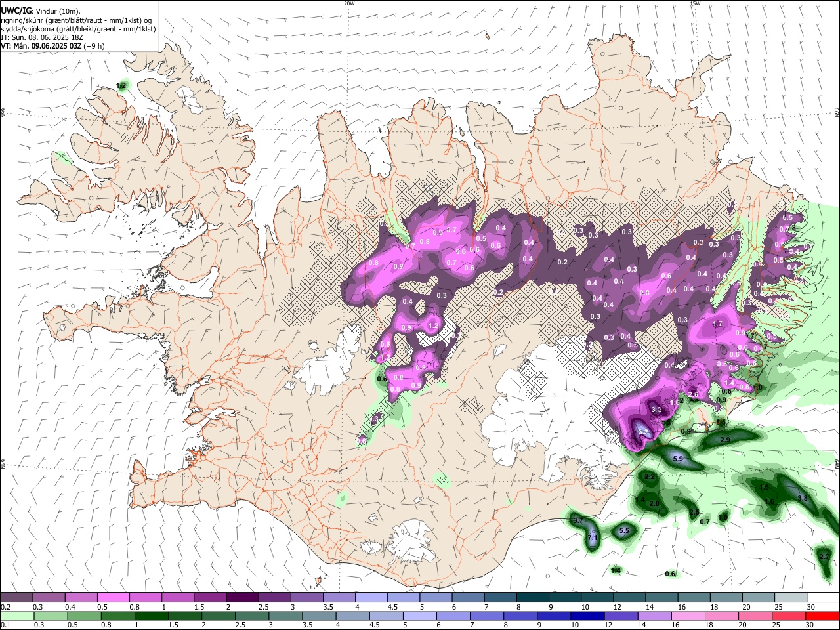Click the 'IT: Sun. 08. 06. 2025 18Z' line
Viewport: 840px width, 630px height.
tap(41, 37)
